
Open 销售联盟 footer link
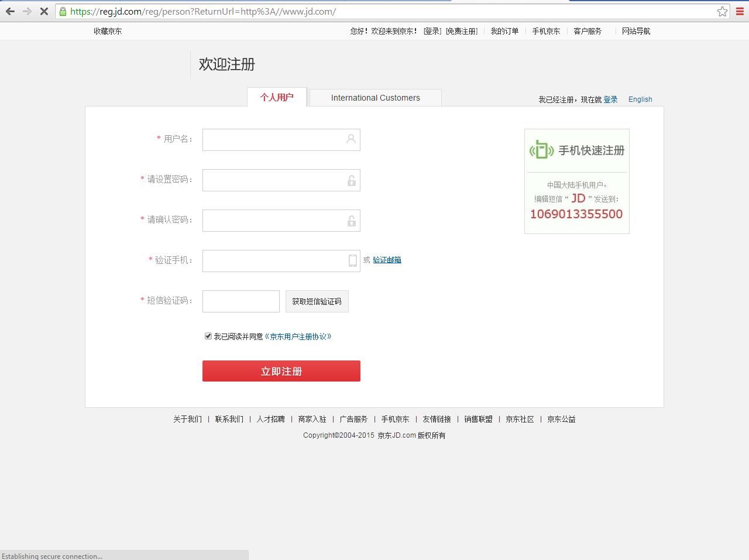click(x=478, y=419)
